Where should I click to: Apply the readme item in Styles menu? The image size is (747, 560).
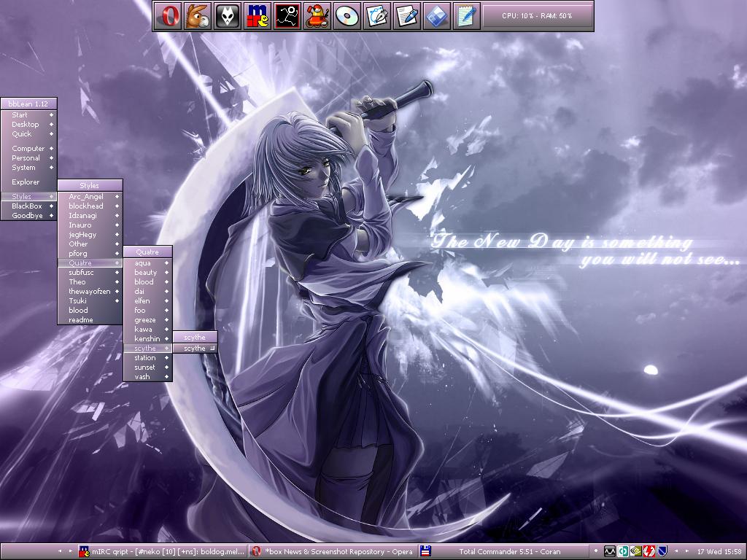pyautogui.click(x=90, y=320)
